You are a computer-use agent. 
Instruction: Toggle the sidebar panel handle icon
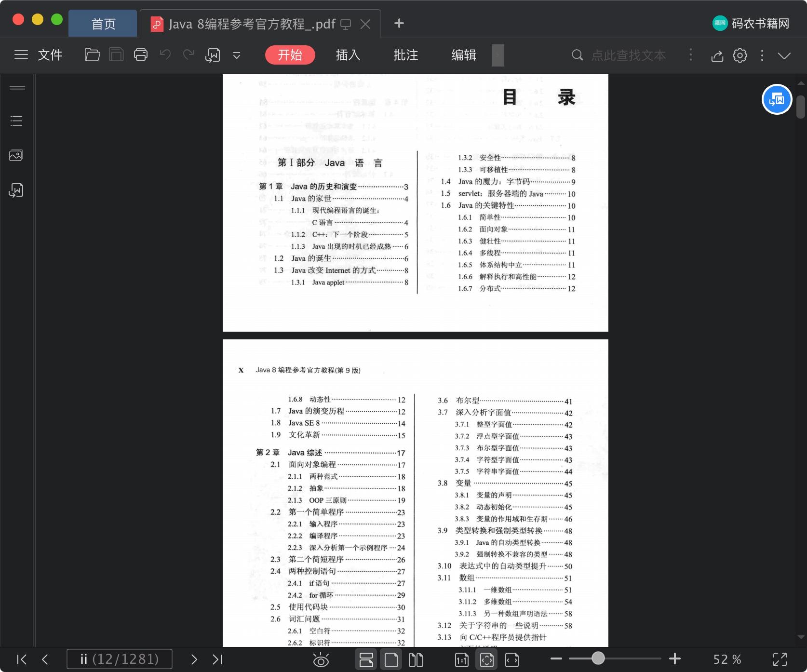(17, 88)
